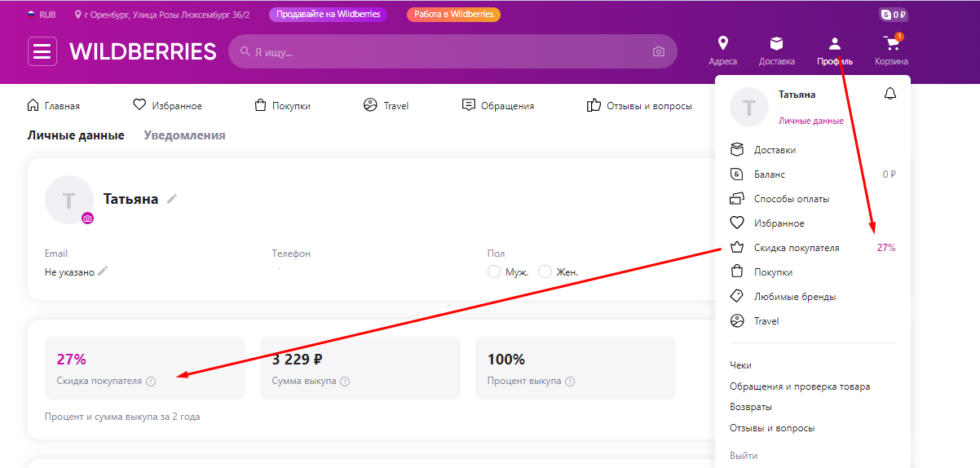Click help icon next to Скидка покупателя
980x468 pixels.
pyautogui.click(x=151, y=381)
